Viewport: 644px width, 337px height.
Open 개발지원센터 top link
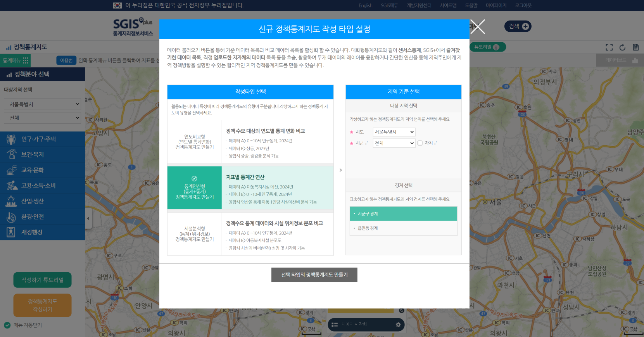(x=419, y=5)
